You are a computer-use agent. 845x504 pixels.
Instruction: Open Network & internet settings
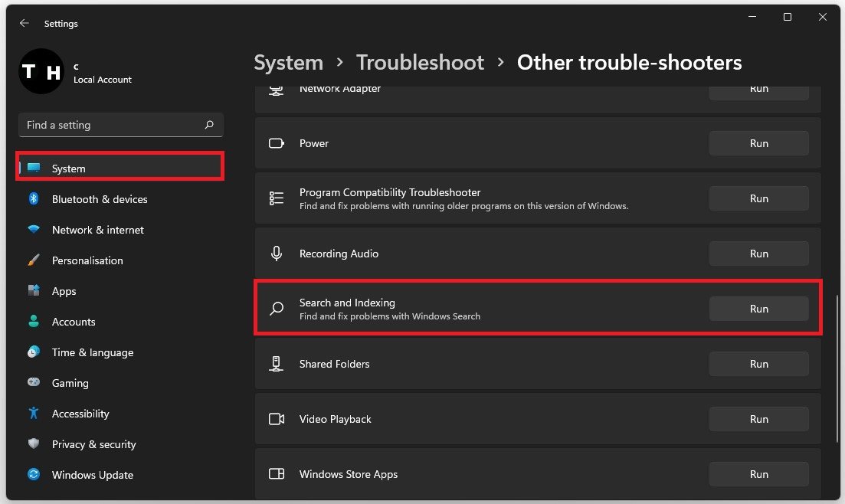[97, 230]
